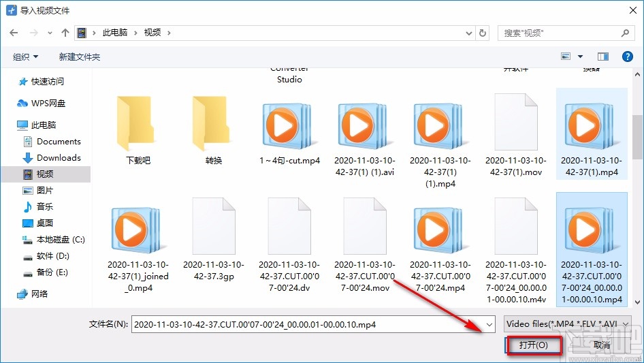This screenshot has width=644, height=363.
Task: Open the 组织 menu
Action: pyautogui.click(x=25, y=57)
